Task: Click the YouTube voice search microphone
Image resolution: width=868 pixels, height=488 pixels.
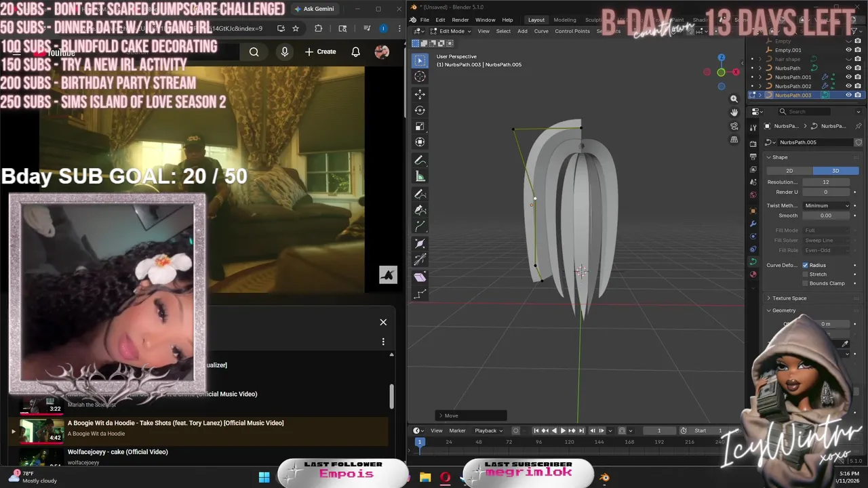Action: click(x=284, y=52)
